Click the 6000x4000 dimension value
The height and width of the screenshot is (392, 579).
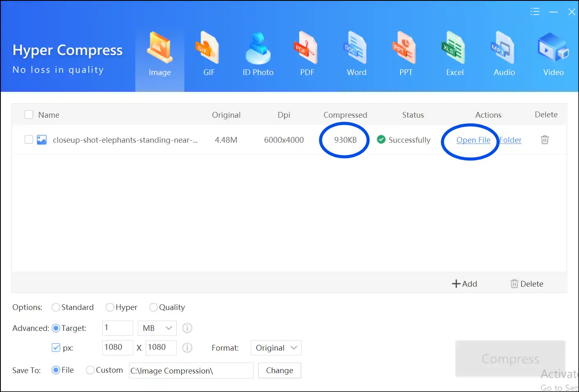tap(284, 140)
